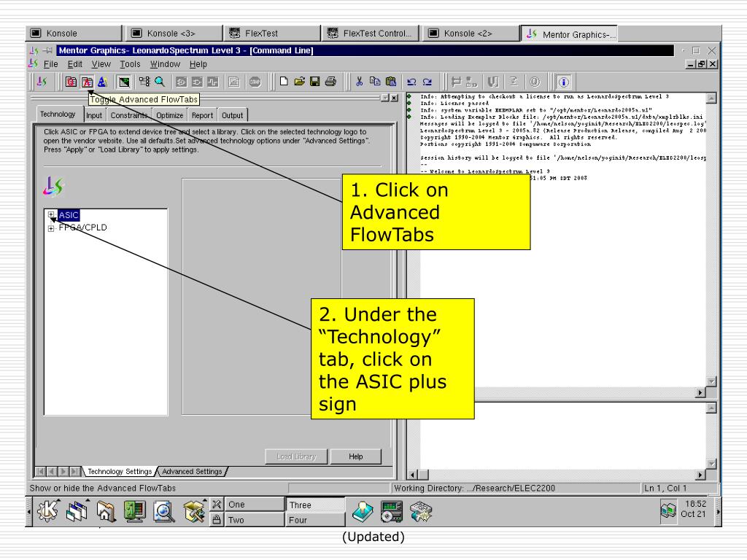Open a file using the folder icon

(299, 82)
